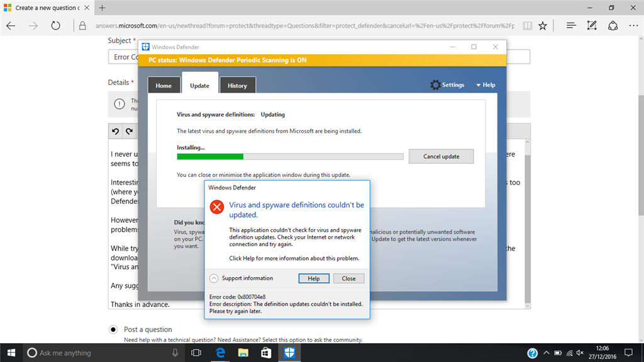Open the Store from the taskbar
The image size is (644, 362).
[x=266, y=353]
